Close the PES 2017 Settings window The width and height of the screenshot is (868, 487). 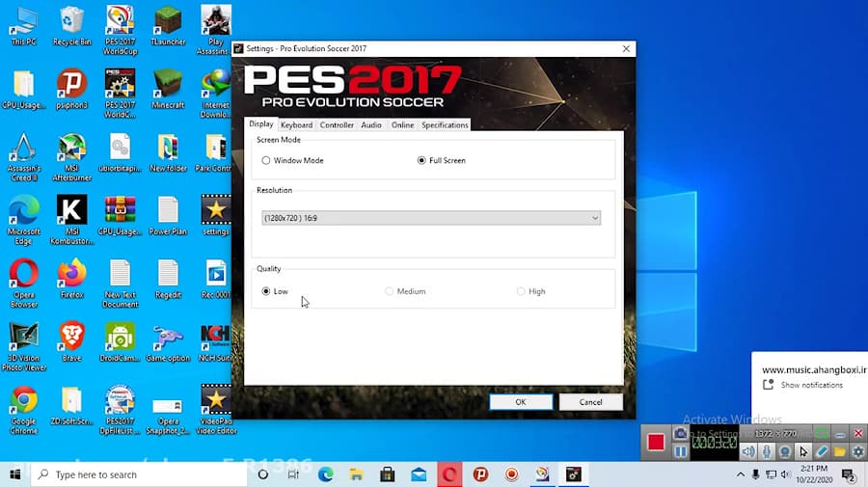(x=626, y=48)
